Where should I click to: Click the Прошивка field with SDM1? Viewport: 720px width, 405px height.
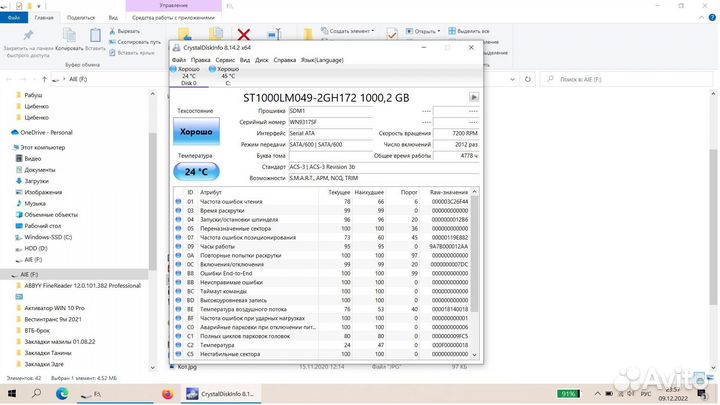[x=330, y=111]
